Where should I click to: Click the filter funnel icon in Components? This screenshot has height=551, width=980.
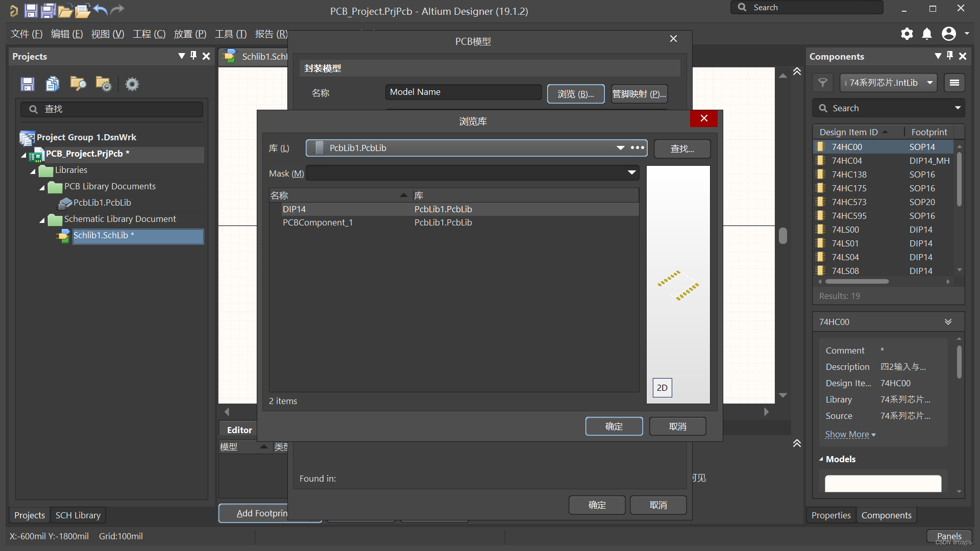(x=823, y=83)
